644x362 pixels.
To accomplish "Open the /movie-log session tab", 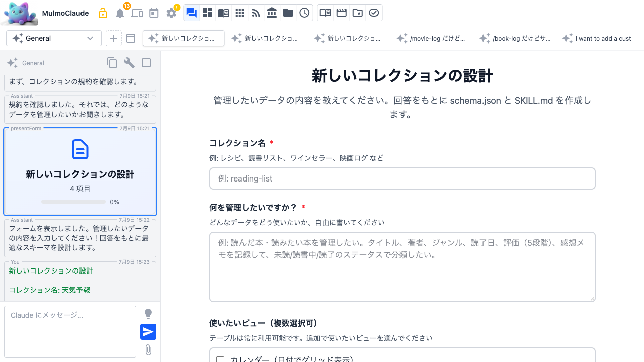I will tap(430, 38).
